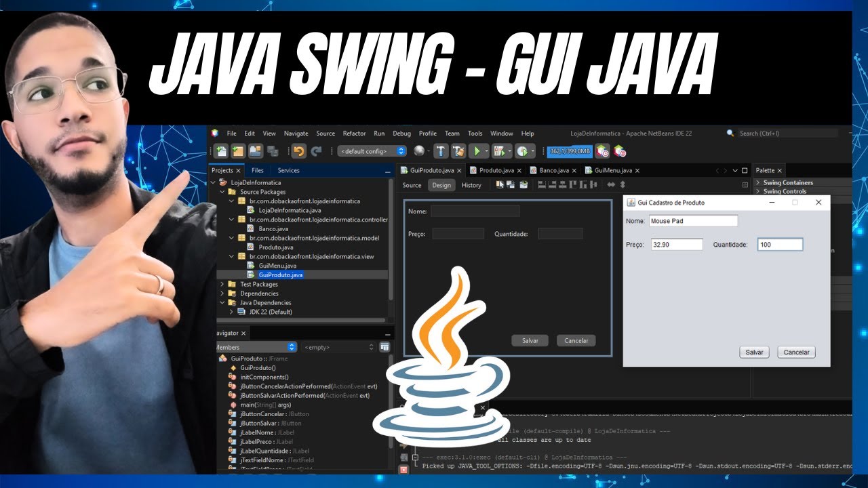Select Produto.java in project tree
The image size is (868, 488).
[x=276, y=247]
